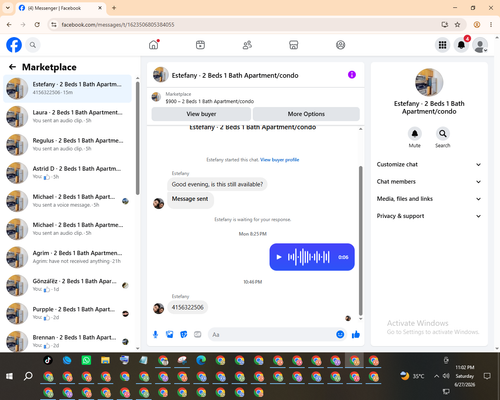Click the phone number message 4156322506
The width and height of the screenshot is (500, 400).
188,307
